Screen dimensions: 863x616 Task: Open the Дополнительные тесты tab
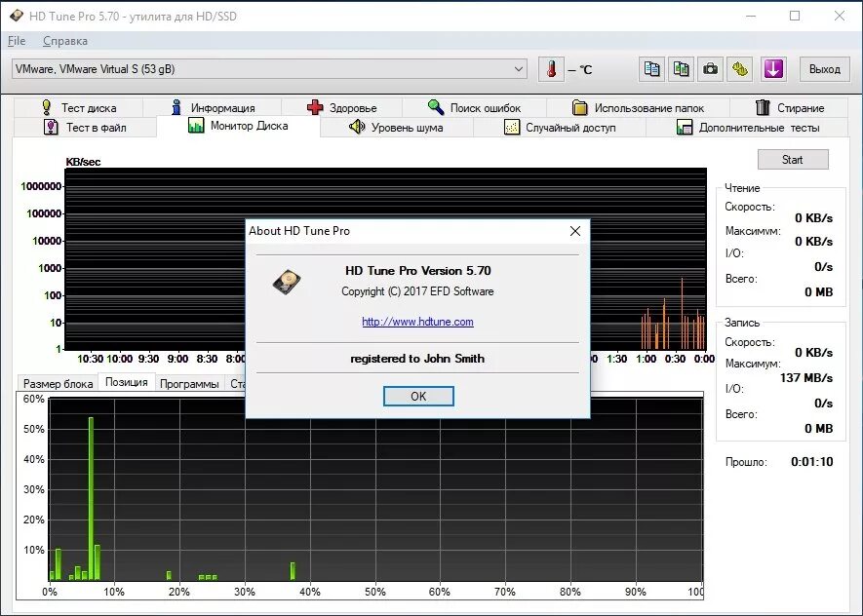pyautogui.click(x=747, y=128)
